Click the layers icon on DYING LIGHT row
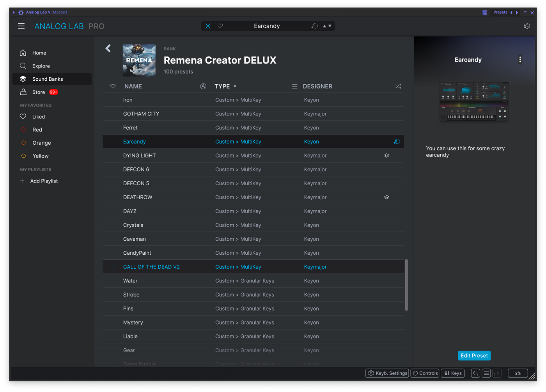 point(387,156)
